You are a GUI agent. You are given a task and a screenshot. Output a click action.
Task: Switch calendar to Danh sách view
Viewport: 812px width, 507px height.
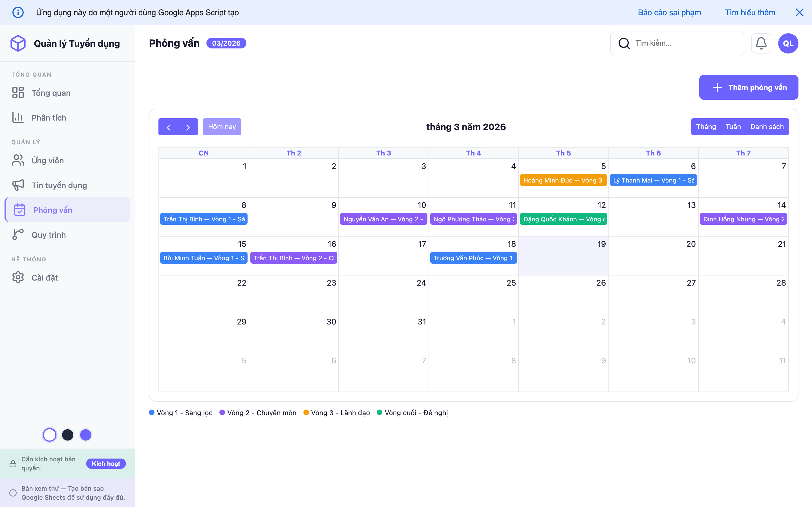(767, 127)
